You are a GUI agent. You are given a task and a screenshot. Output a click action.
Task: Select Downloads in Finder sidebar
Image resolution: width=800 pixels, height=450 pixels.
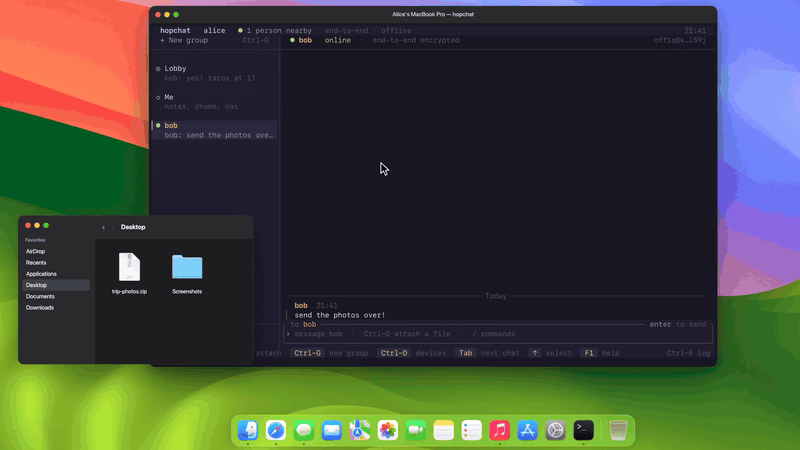(x=56, y=308)
